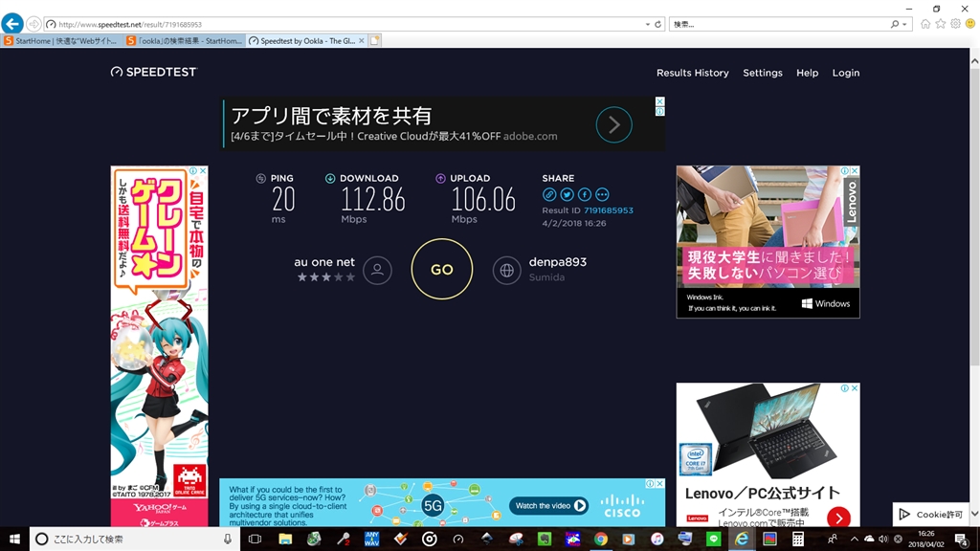Open Settings in Speedtest header
This screenshot has height=551, width=980.
[763, 73]
